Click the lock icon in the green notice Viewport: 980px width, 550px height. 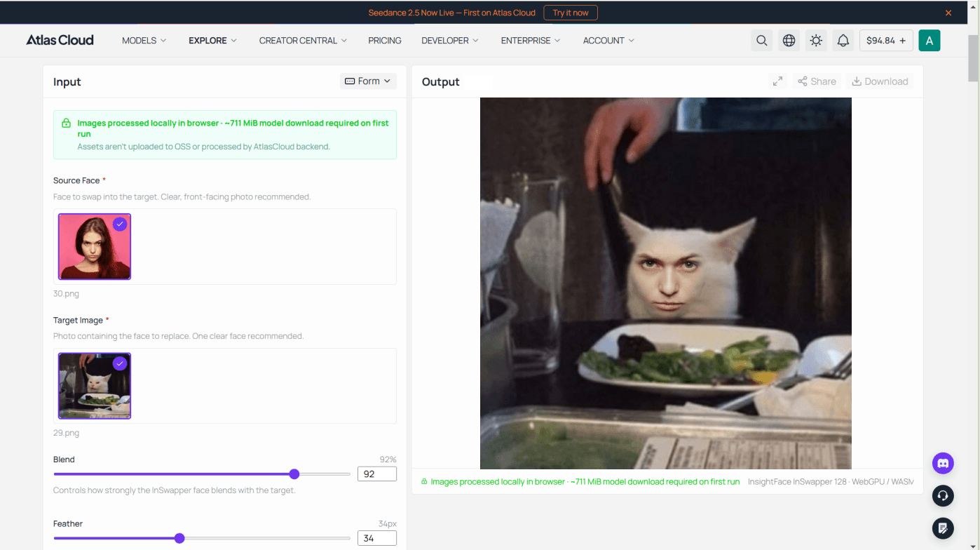(x=66, y=123)
